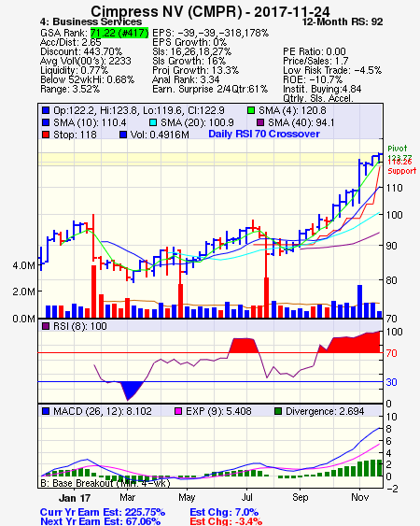This screenshot has height=526, width=420.
Task: Click the blue November volume spike bar
Action: (x=359, y=301)
